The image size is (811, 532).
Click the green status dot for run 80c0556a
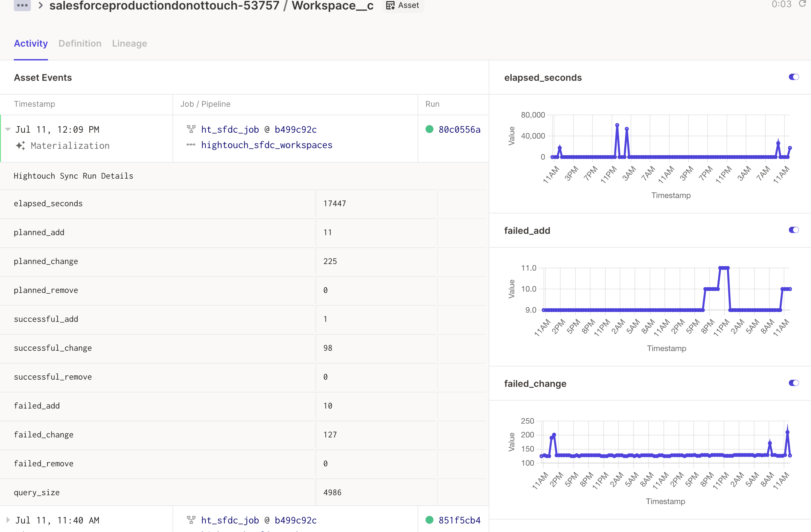pyautogui.click(x=429, y=129)
